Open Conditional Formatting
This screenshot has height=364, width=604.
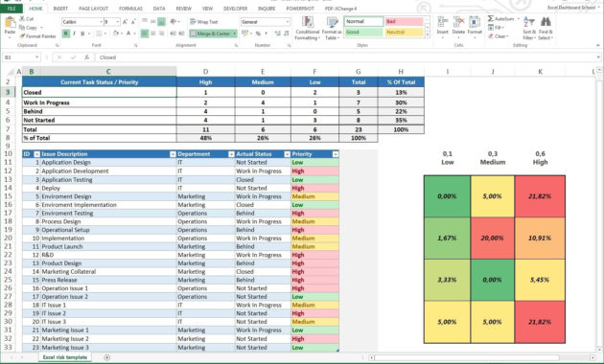click(x=308, y=28)
